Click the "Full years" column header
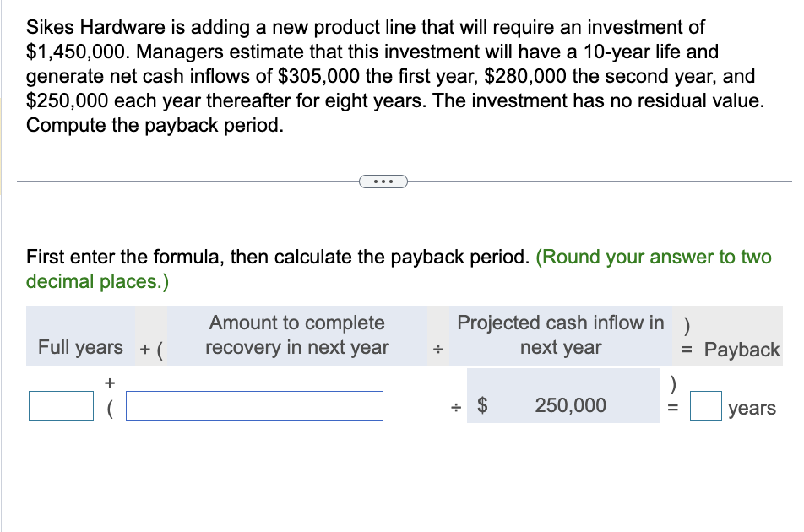This screenshot has width=804, height=532. (x=80, y=347)
